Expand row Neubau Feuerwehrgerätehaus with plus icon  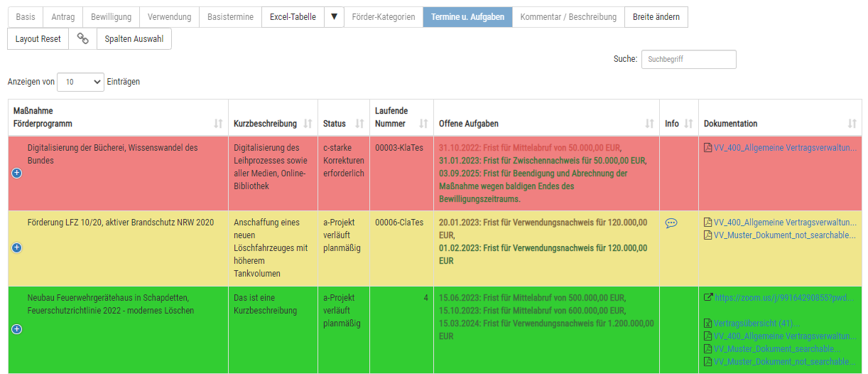pos(17,329)
